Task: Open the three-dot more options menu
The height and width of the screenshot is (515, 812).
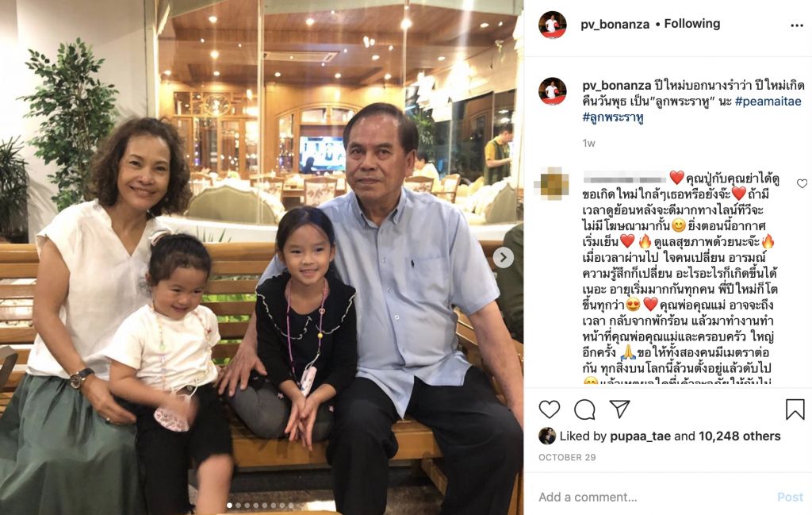Action: (796, 25)
